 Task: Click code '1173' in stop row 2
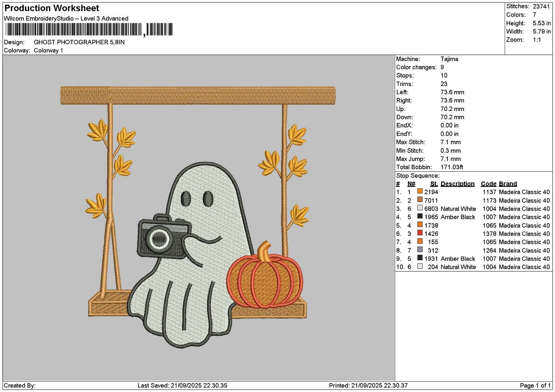(490, 200)
